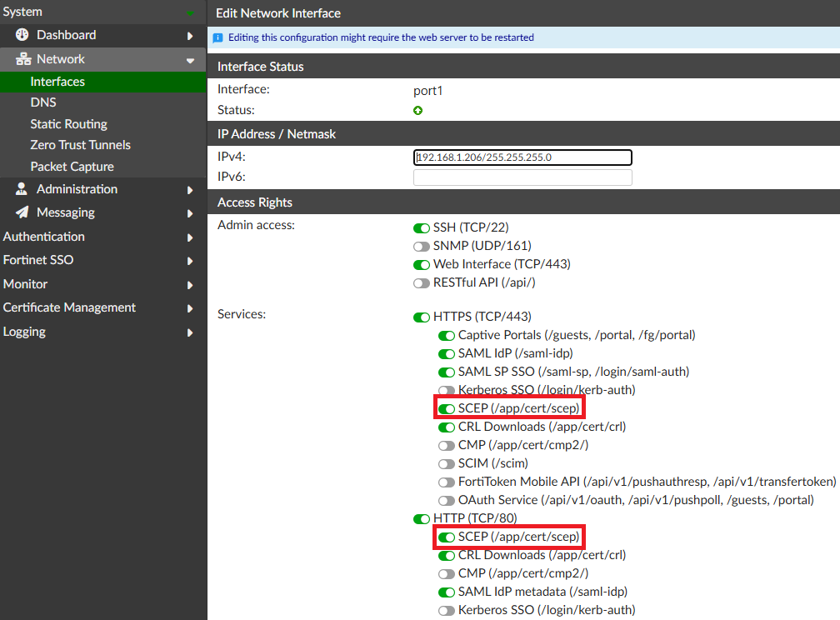Click the Messaging paper plane icon

point(22,212)
